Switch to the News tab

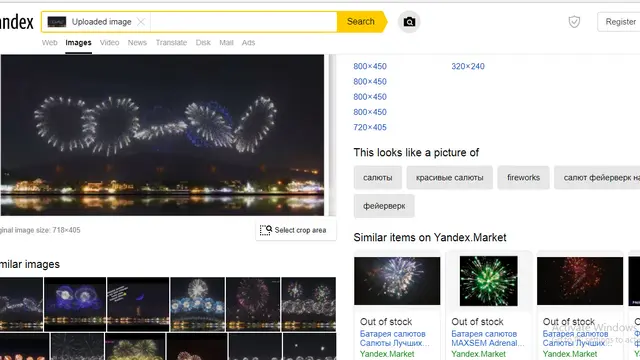[x=137, y=42]
